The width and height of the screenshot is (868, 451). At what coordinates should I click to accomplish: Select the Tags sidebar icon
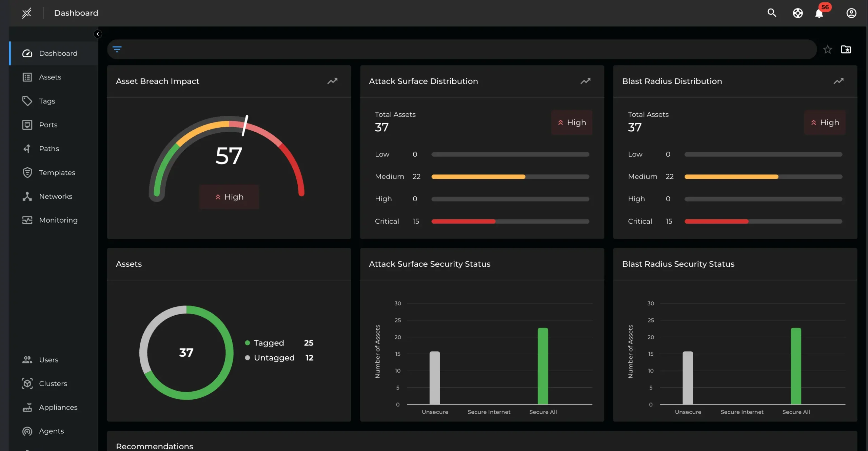[46, 101]
